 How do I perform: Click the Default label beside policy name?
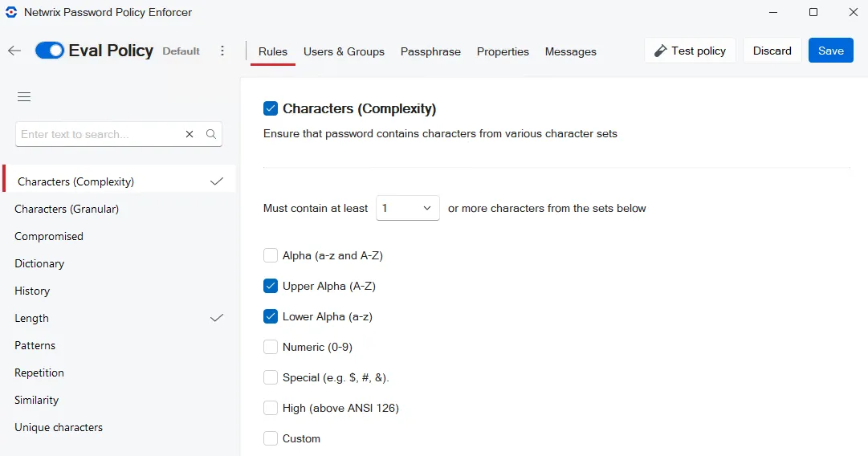(x=181, y=51)
